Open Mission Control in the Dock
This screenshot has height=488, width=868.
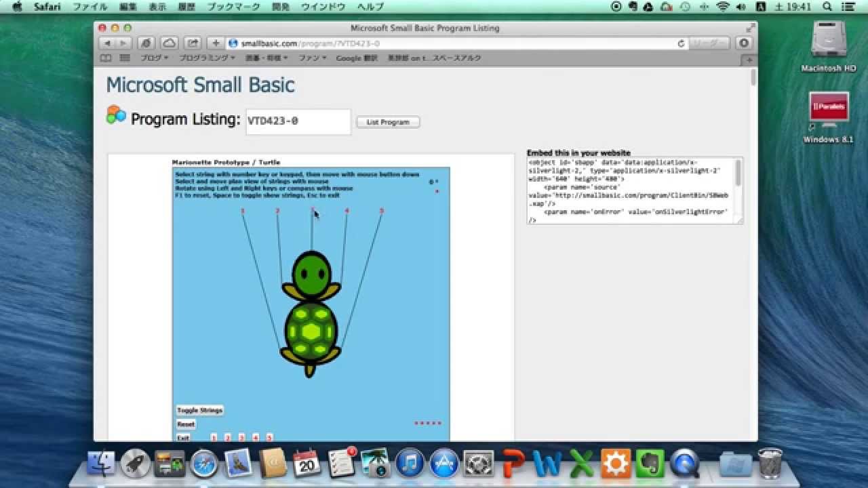[170, 464]
